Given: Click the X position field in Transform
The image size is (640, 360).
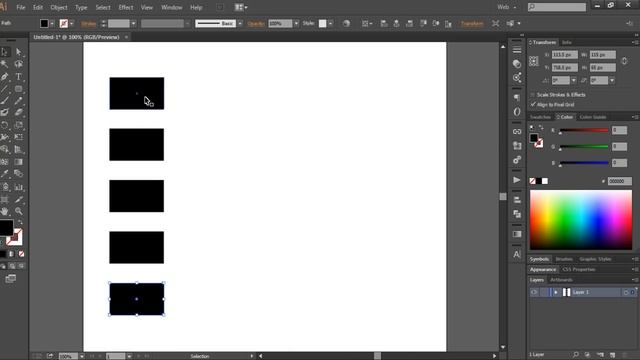Looking at the screenshot, I should point(564,55).
